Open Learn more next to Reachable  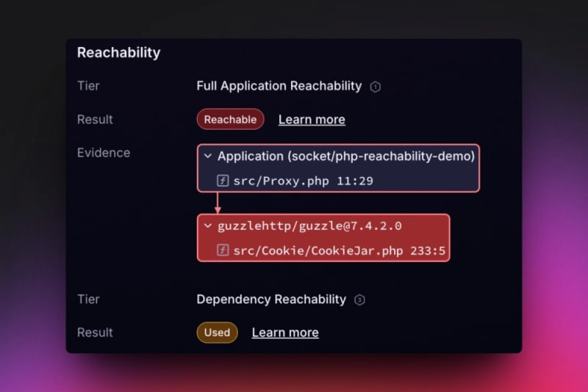pyautogui.click(x=312, y=120)
